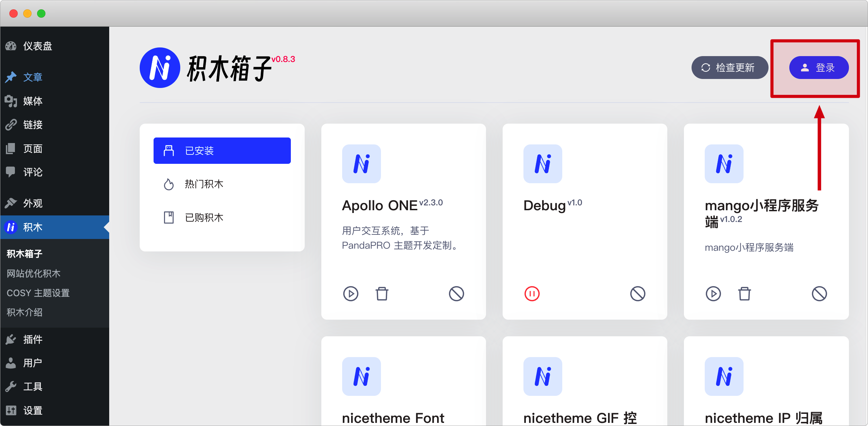Click the mango小程序服务端 title text
Viewport: 868px width, 426px height.
click(x=762, y=214)
